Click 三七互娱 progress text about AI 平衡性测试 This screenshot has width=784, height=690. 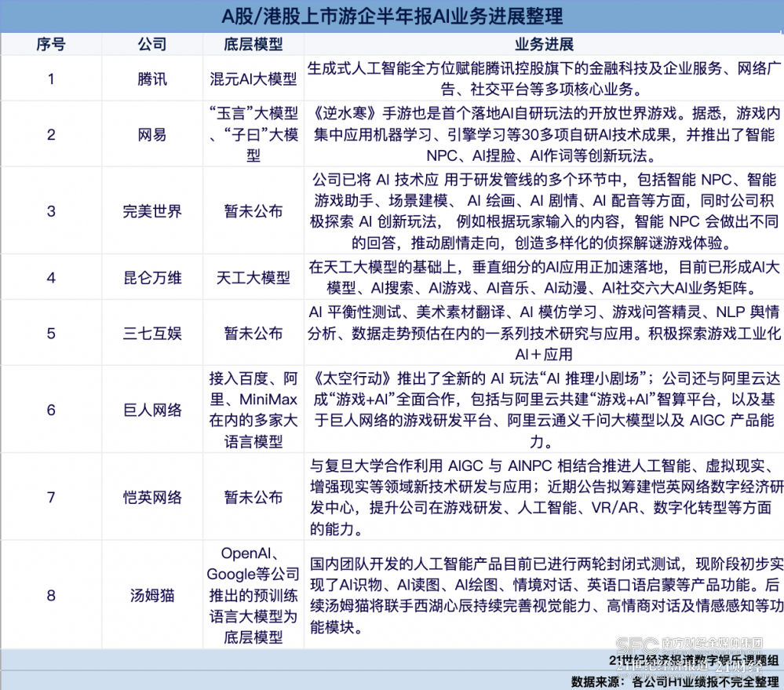[544, 334]
